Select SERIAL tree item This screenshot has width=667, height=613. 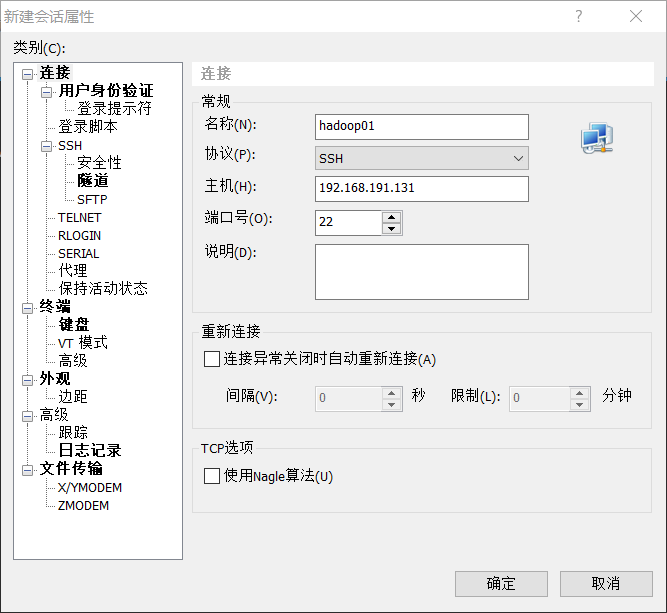79,254
